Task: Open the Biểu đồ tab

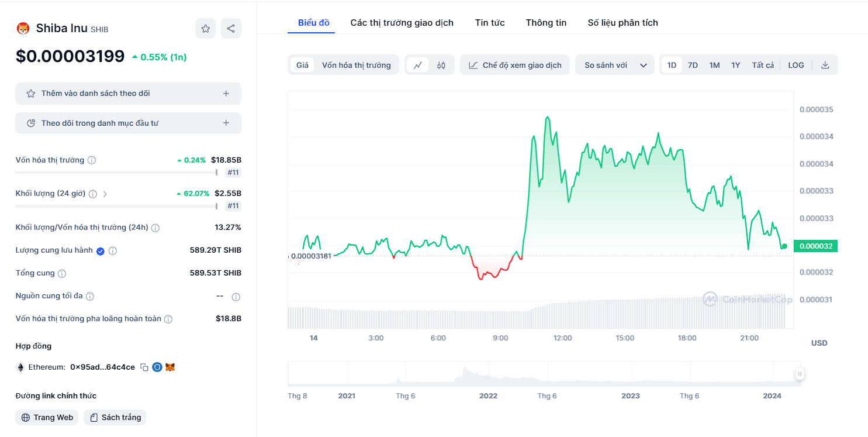Action: (314, 23)
